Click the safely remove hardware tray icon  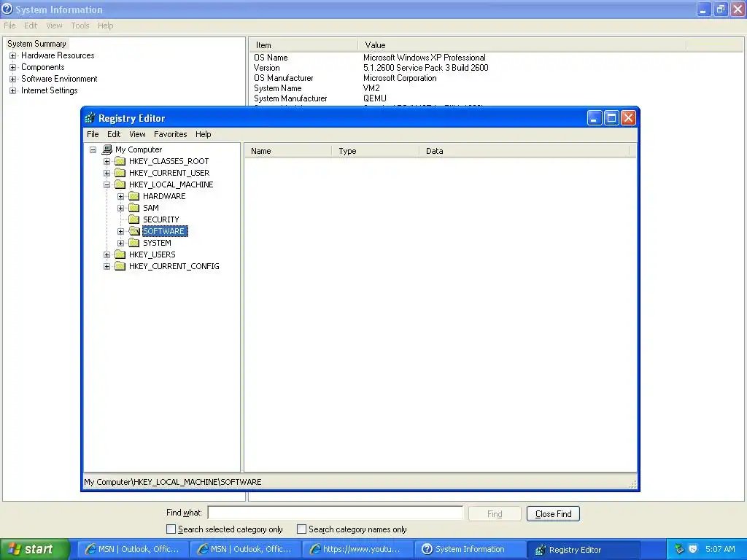point(679,549)
